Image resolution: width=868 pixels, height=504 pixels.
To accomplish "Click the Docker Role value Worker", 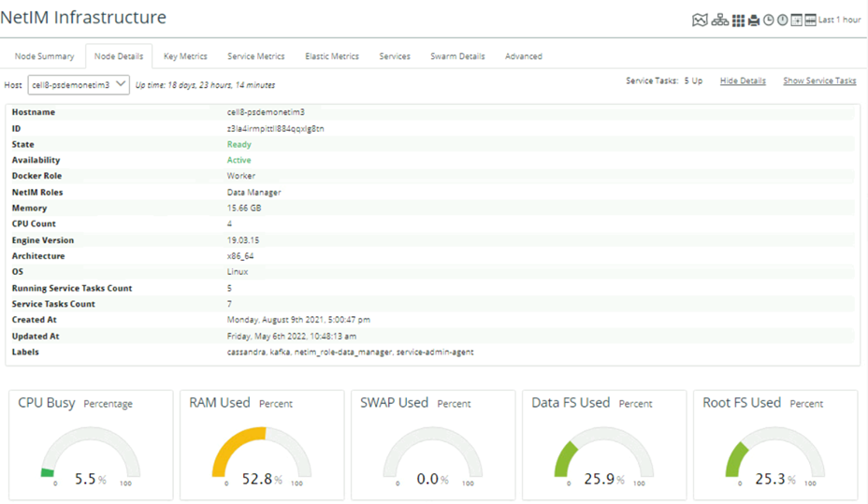I will pos(240,176).
